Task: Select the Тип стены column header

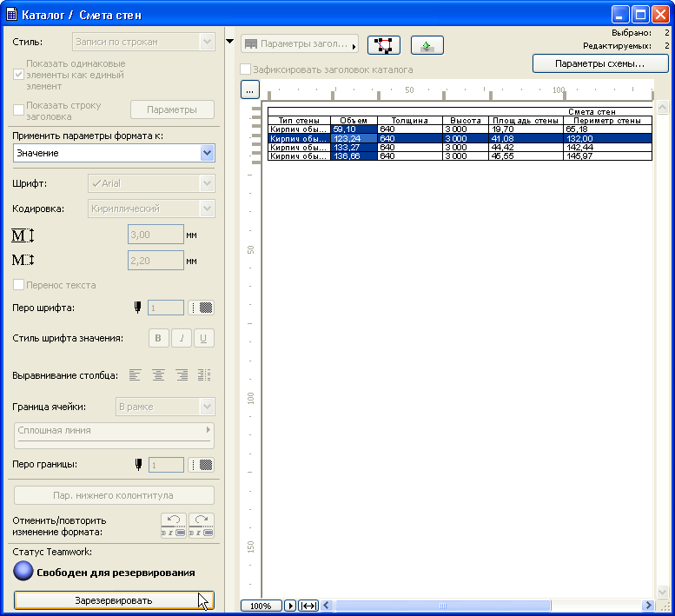Action: click(x=299, y=121)
